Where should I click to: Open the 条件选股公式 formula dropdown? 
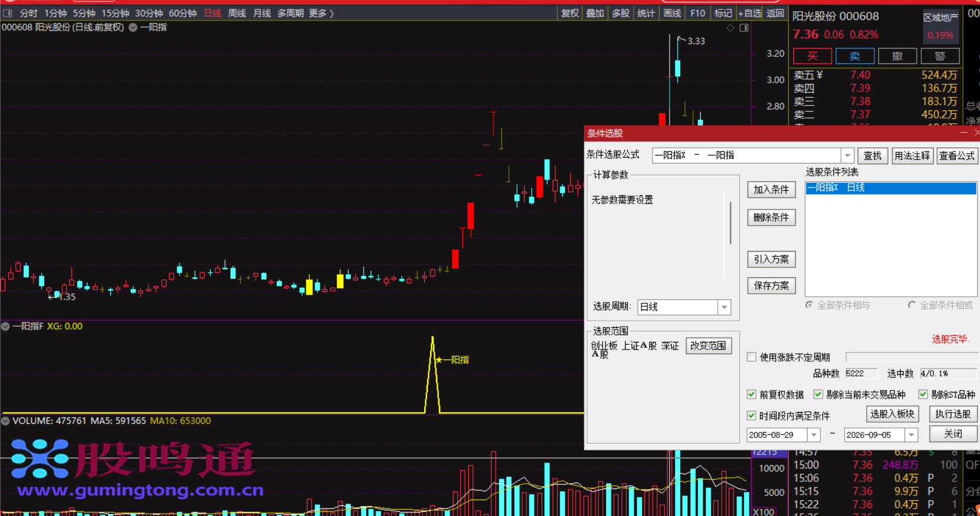click(847, 155)
